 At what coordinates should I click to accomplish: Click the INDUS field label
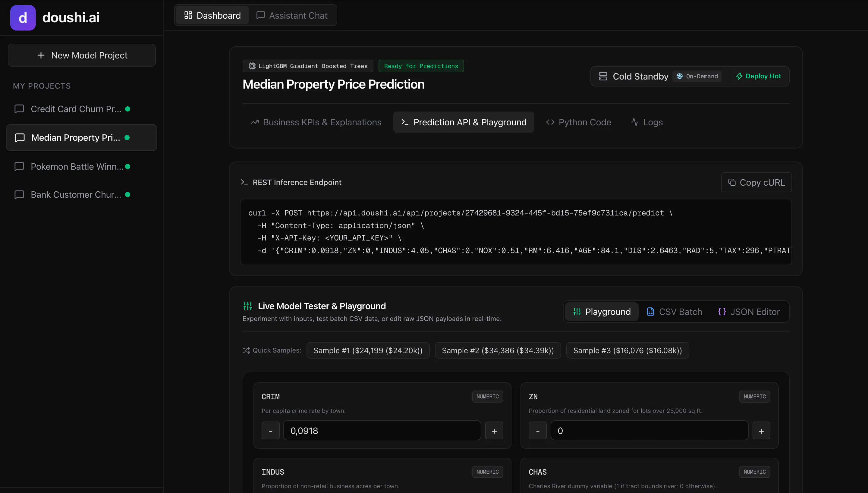pos(273,472)
